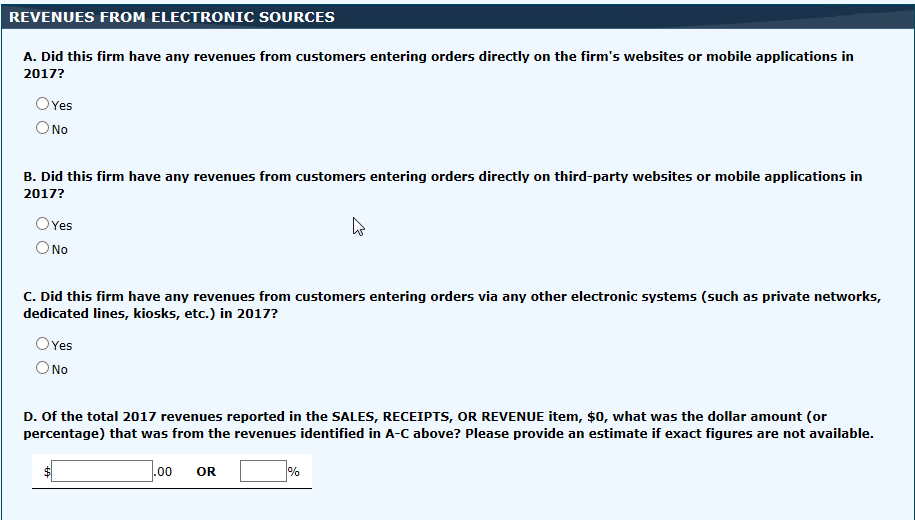Click the .00 suffix after dollar field
Image resolution: width=915 pixels, height=520 pixels.
163,472
